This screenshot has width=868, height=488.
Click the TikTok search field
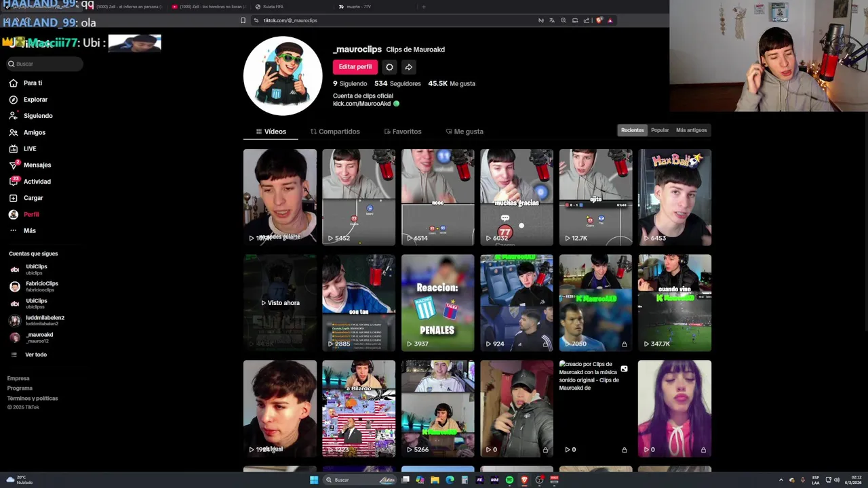(x=45, y=64)
